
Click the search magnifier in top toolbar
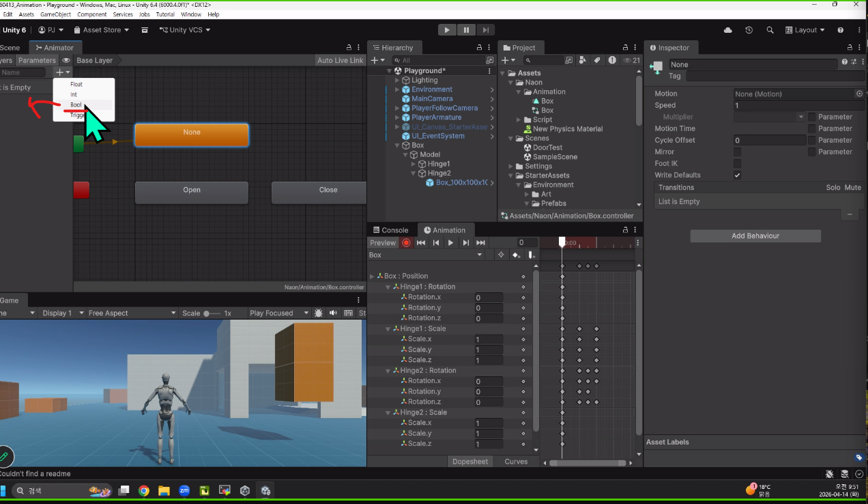(x=770, y=30)
